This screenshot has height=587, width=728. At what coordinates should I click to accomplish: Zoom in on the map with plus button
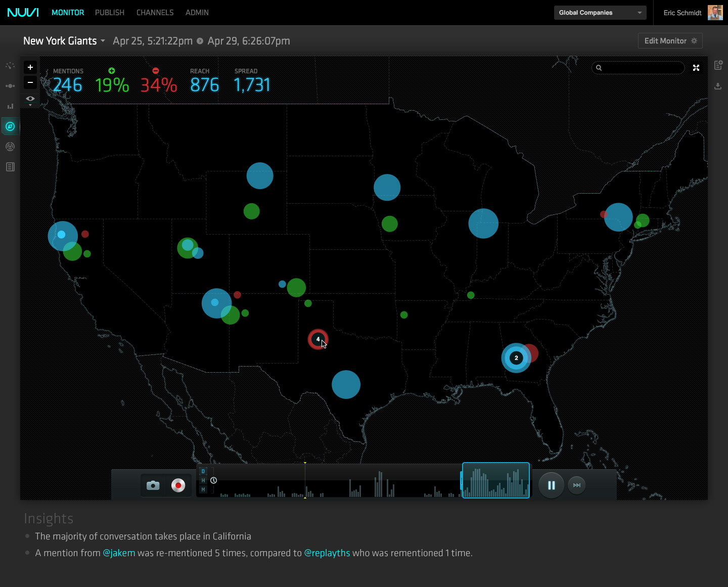(30, 67)
